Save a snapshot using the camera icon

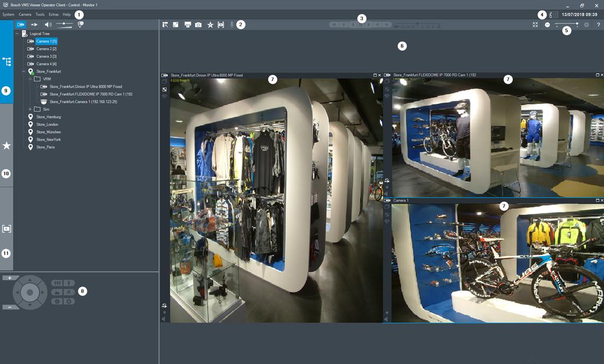coord(198,25)
